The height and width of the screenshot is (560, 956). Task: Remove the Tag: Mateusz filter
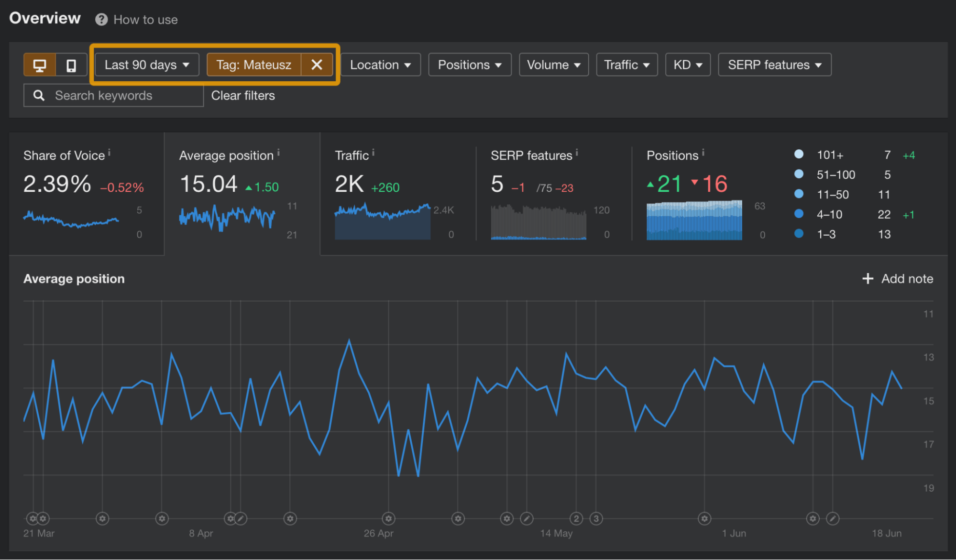317,64
